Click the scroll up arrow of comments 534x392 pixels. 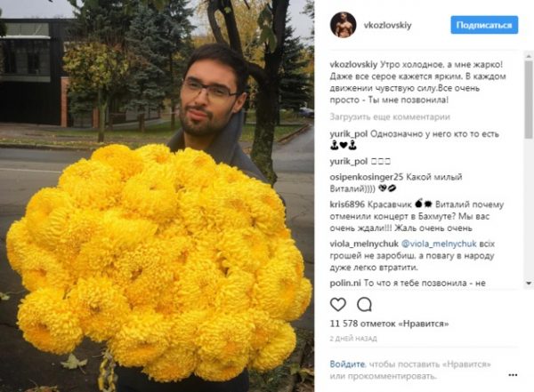[528, 56]
